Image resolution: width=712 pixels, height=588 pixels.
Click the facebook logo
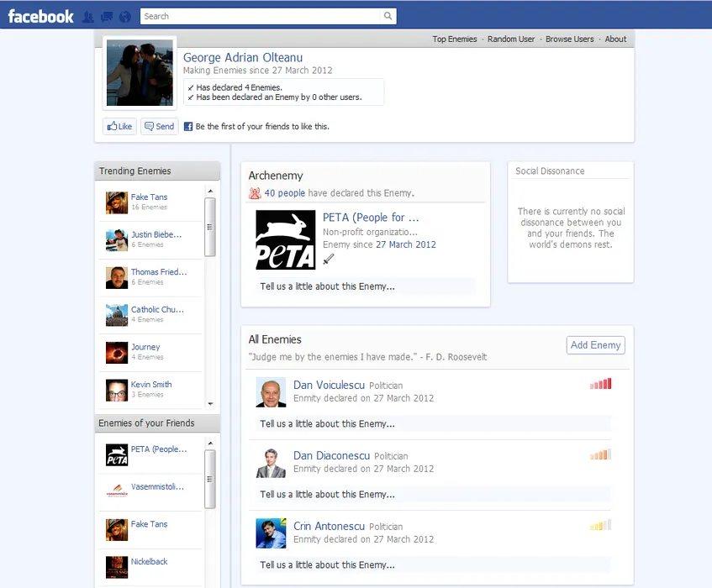coord(40,16)
